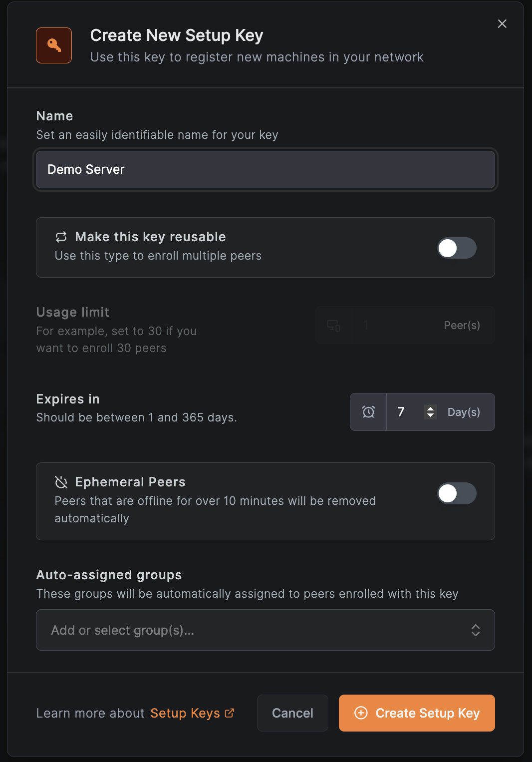Click the Ephemeral Peers timer-off icon

(61, 482)
